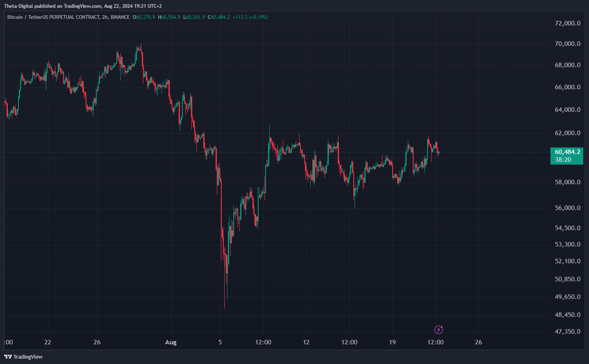Click the 49,650.0 price axis label

coord(567,297)
